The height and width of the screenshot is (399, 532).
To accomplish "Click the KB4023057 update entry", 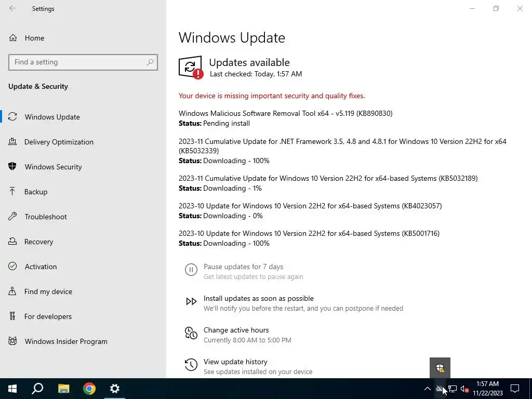I will (x=310, y=211).
